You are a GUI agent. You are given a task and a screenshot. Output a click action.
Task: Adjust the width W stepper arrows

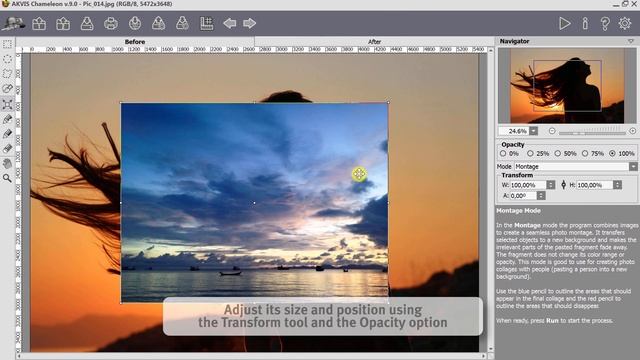(x=551, y=185)
